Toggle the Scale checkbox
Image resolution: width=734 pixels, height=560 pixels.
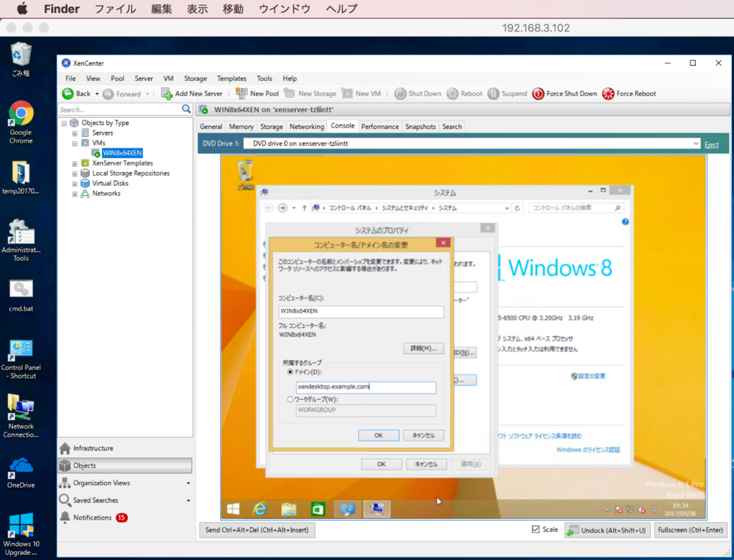point(535,529)
